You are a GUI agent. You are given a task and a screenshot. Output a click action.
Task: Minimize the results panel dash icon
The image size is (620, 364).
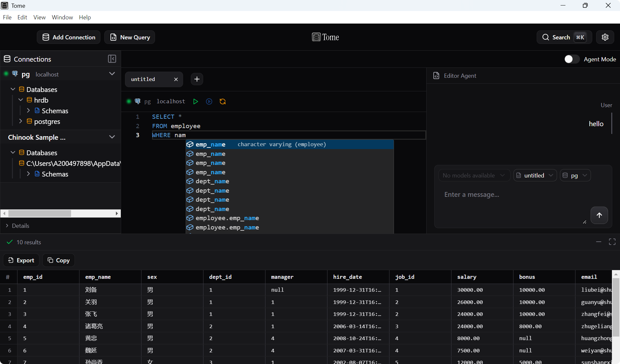click(598, 242)
